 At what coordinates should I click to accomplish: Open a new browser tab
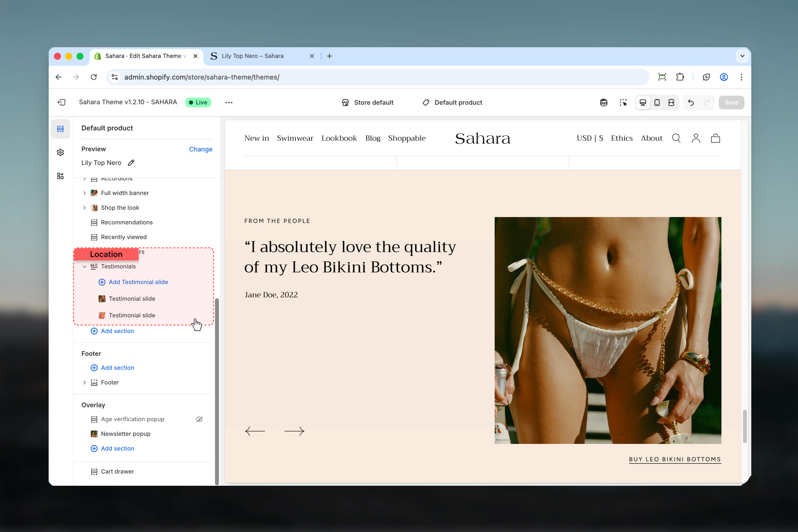[329, 56]
